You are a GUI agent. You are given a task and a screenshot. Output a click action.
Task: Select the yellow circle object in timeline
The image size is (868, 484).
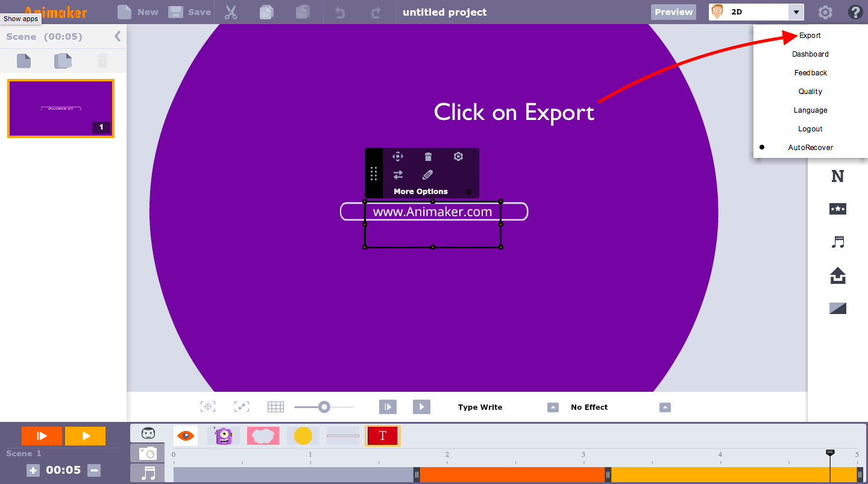(303, 436)
